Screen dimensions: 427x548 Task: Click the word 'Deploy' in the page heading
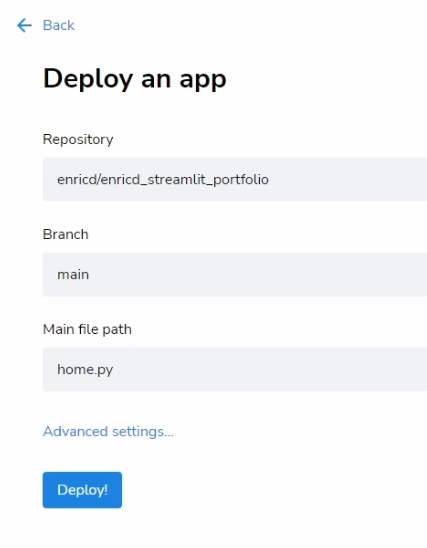(88, 79)
